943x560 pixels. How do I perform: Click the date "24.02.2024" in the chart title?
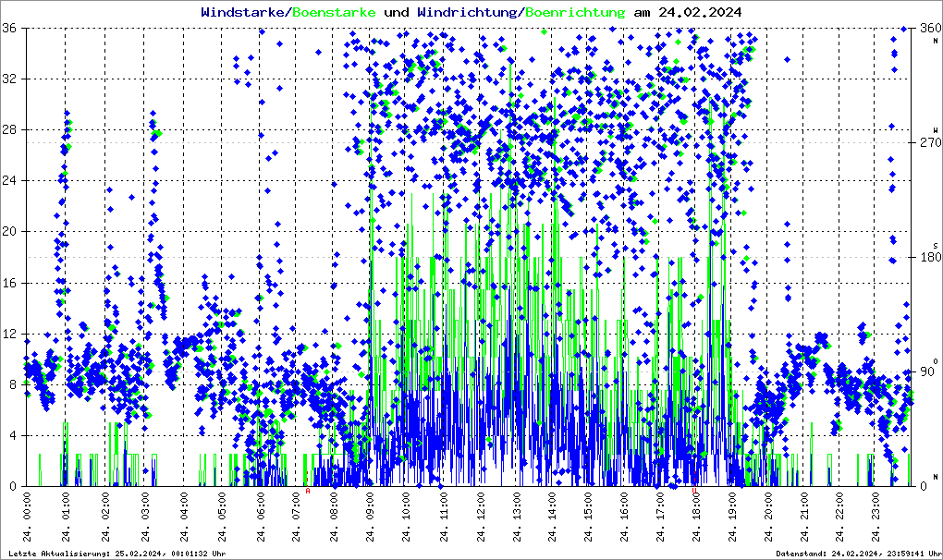pyautogui.click(x=700, y=12)
